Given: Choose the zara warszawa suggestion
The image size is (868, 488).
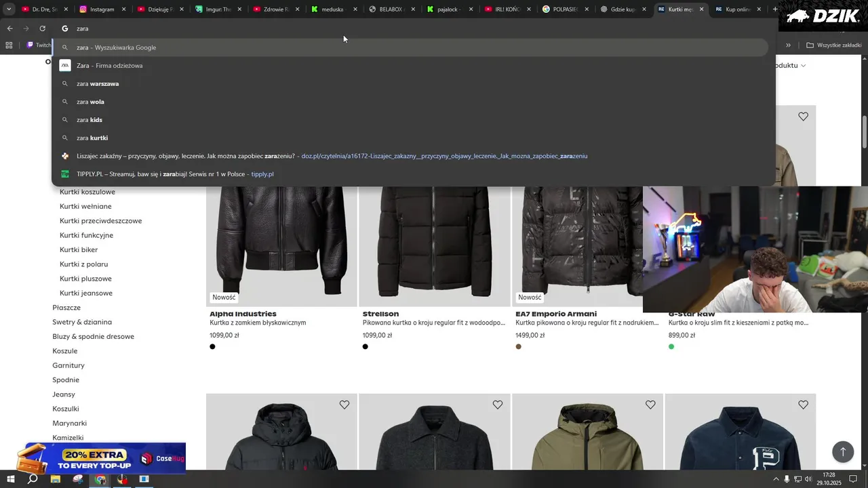Looking at the screenshot, I should click(x=411, y=83).
